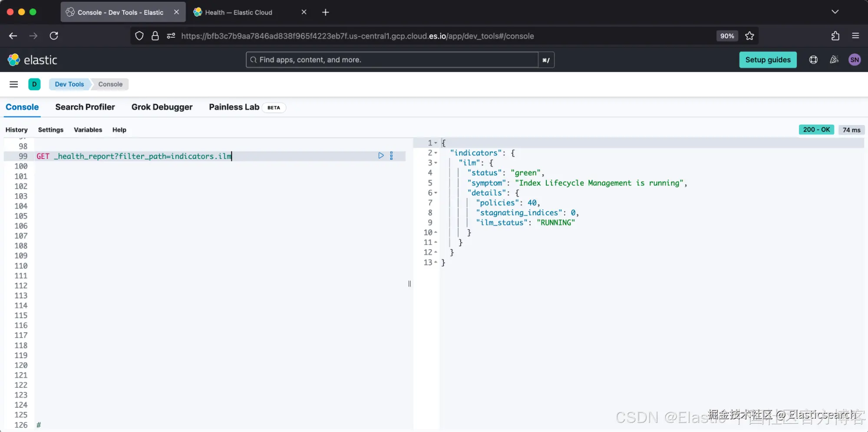868x432 pixels.
Task: Click the Setup guides button
Action: pyautogui.click(x=768, y=60)
